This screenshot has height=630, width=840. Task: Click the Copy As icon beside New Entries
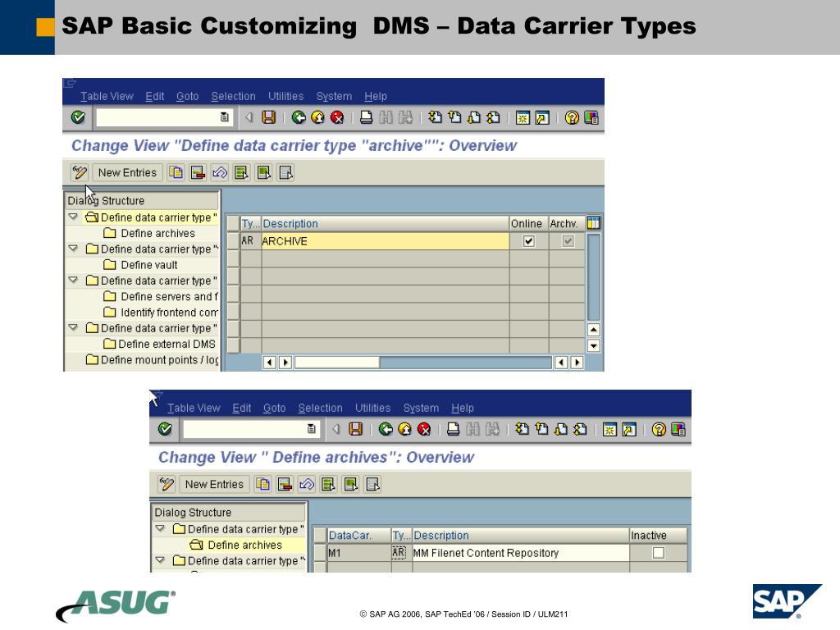coord(174,172)
